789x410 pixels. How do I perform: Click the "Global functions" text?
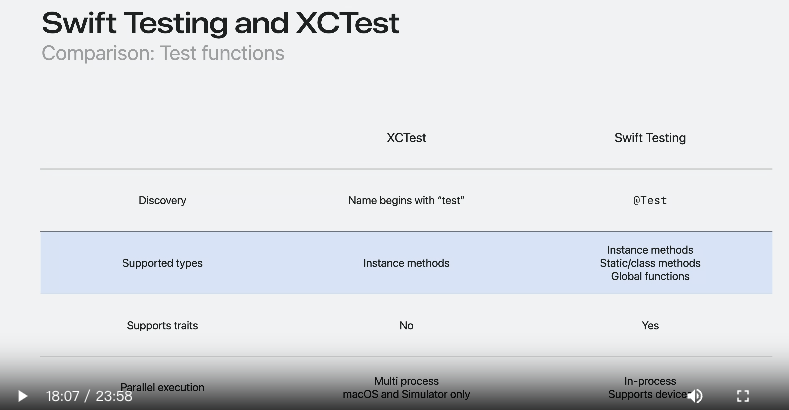point(650,276)
